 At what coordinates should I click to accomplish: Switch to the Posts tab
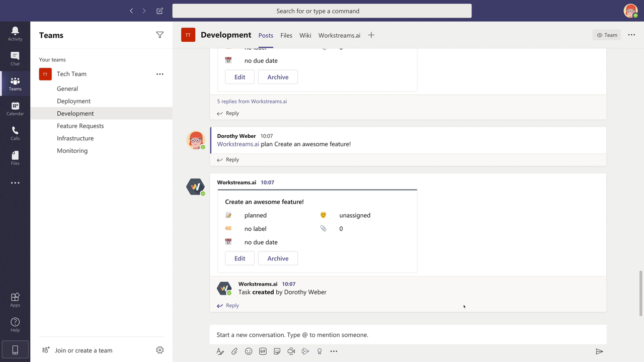(x=266, y=35)
